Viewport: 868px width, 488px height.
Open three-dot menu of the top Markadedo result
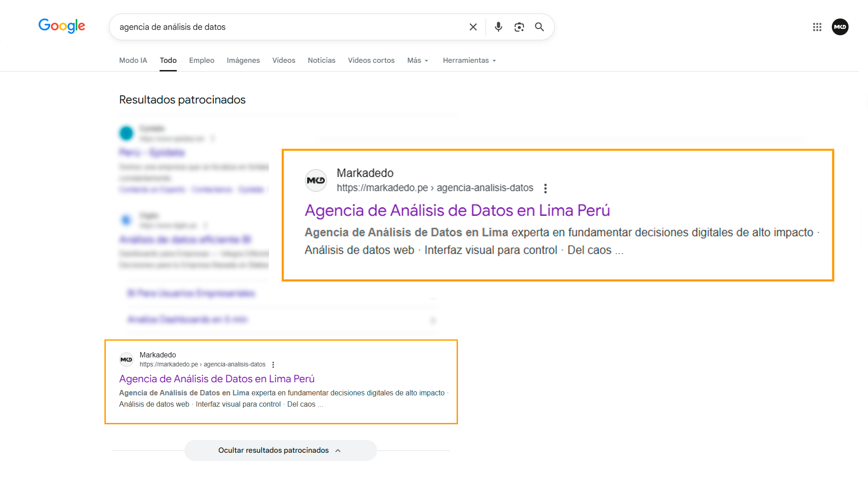545,188
